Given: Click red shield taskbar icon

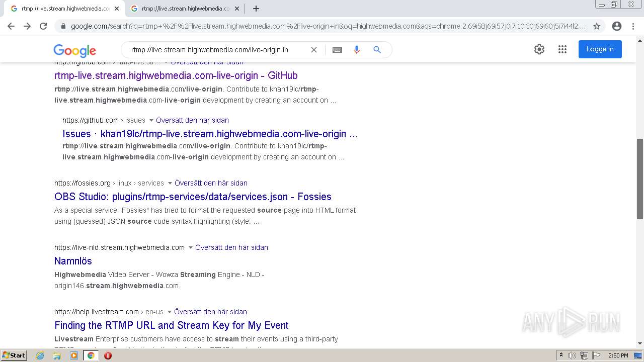Looking at the screenshot, I should (108, 355).
